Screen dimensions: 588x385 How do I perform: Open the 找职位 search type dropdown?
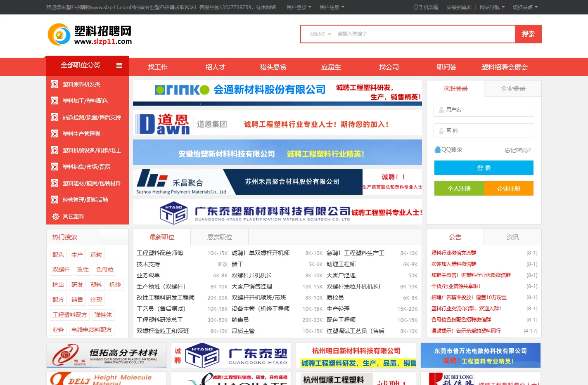320,34
